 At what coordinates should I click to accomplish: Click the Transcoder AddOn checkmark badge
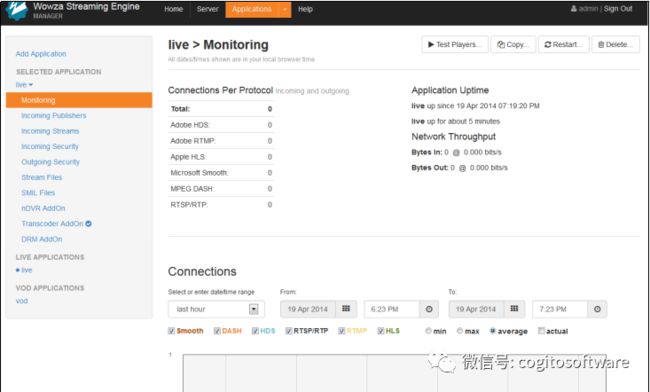point(88,223)
